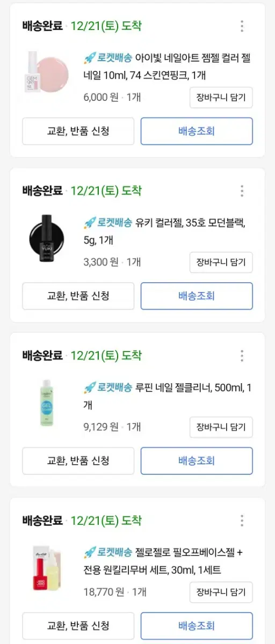Add 아이빛 젬젤 to cart with 장바구니 담기
This screenshot has width=275, height=644.
[x=221, y=97]
